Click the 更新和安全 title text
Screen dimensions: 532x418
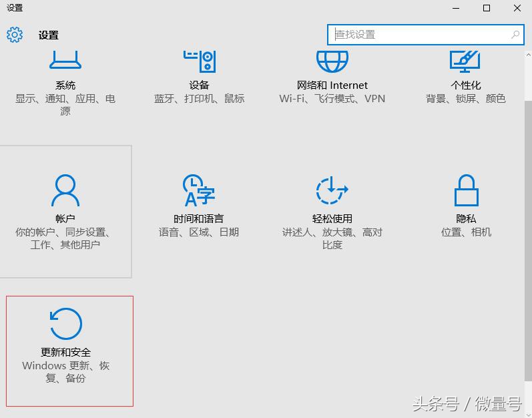coord(65,353)
